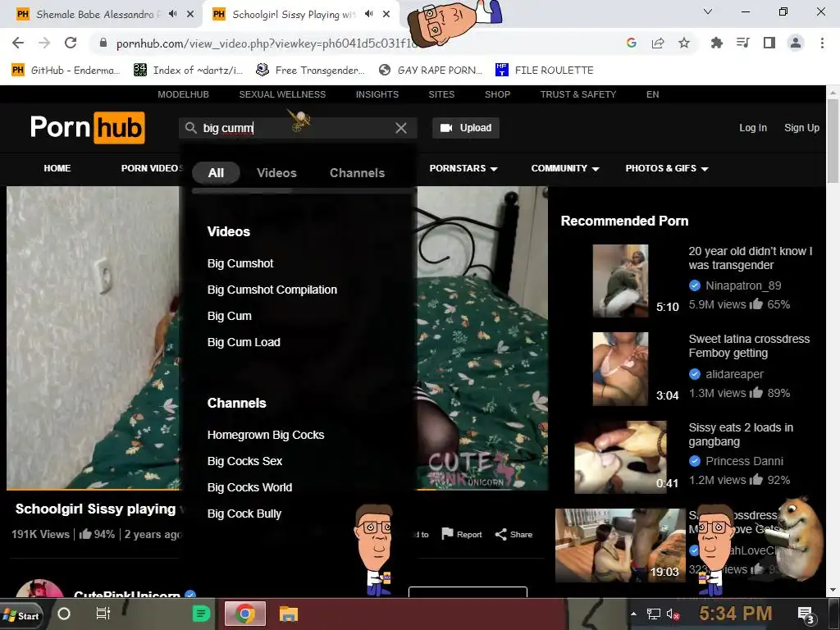Click the search magnifier icon

coord(190,128)
